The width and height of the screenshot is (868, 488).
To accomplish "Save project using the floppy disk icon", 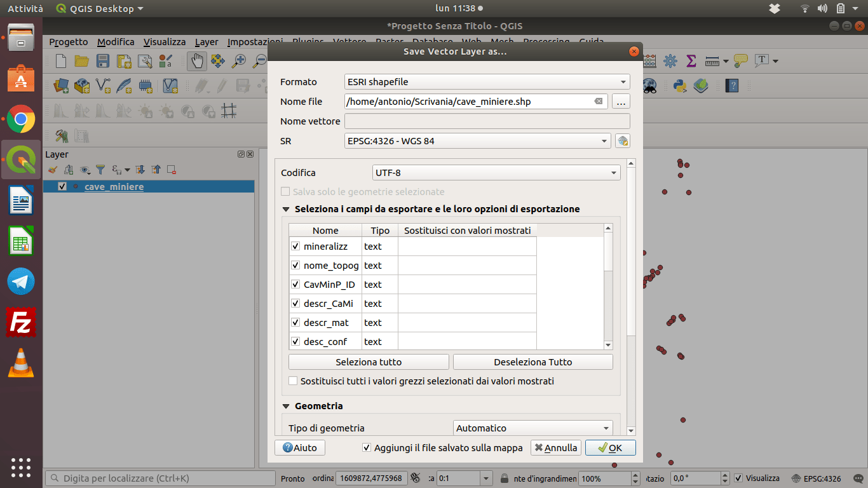I will [x=103, y=61].
